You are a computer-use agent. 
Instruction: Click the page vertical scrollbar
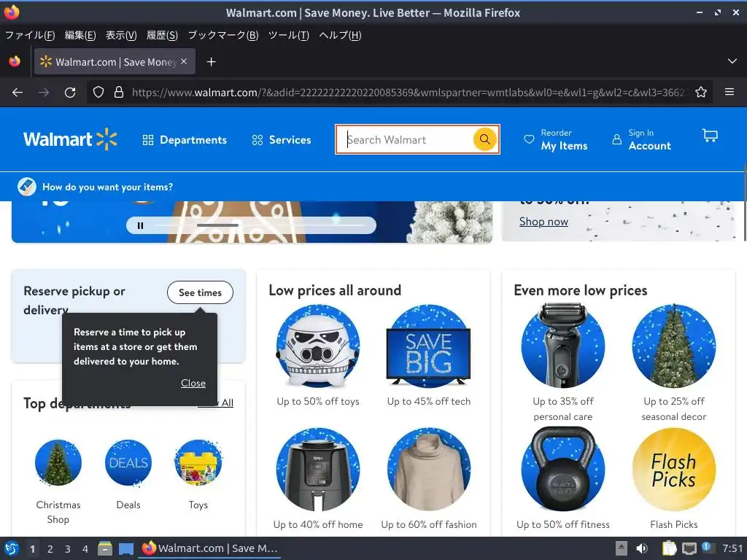click(x=745, y=202)
